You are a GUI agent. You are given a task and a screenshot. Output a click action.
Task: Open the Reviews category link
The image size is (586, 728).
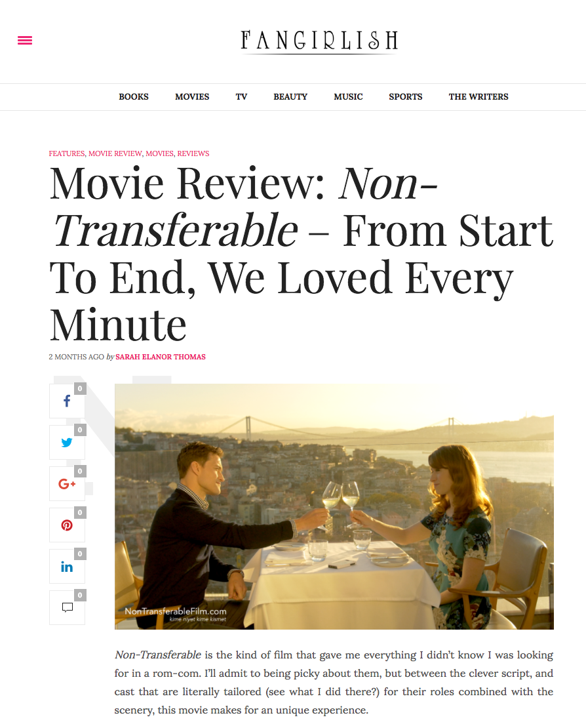(x=193, y=153)
